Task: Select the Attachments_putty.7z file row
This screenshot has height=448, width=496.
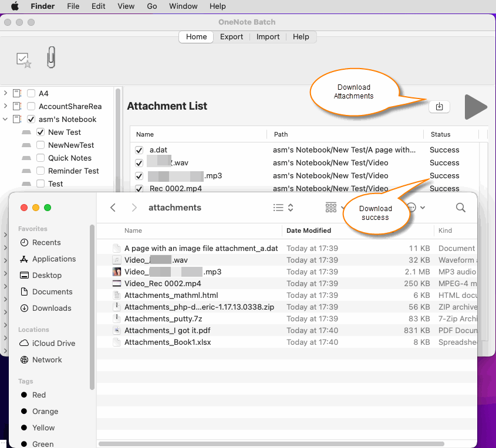Action: (286, 318)
